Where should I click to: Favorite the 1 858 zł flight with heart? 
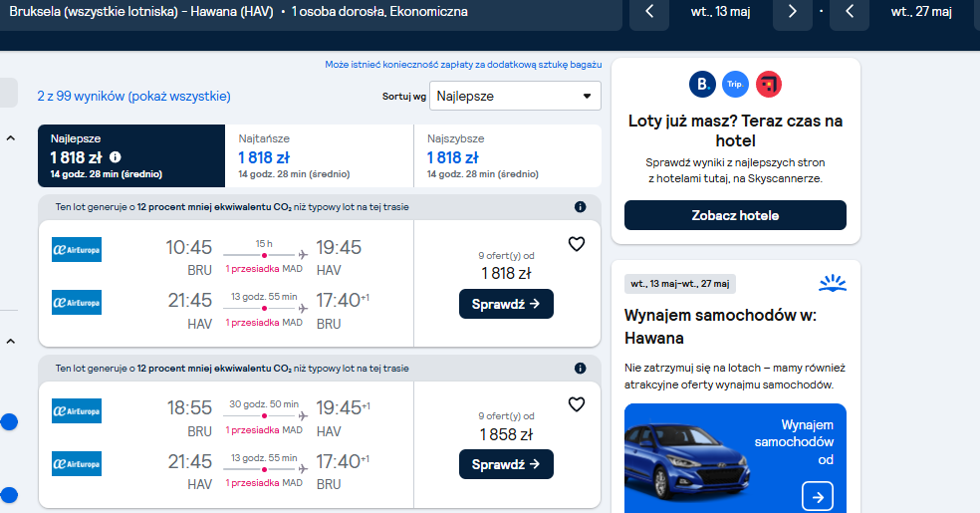coord(577,404)
